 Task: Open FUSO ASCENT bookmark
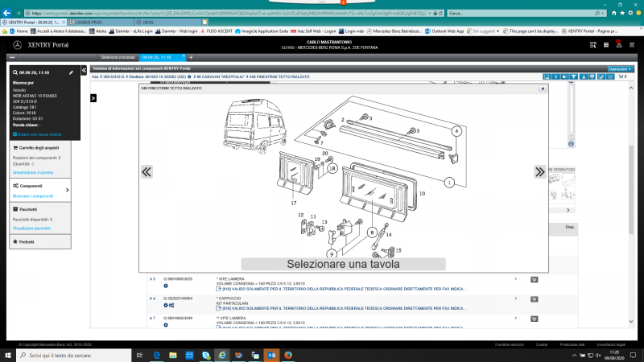coord(217,31)
